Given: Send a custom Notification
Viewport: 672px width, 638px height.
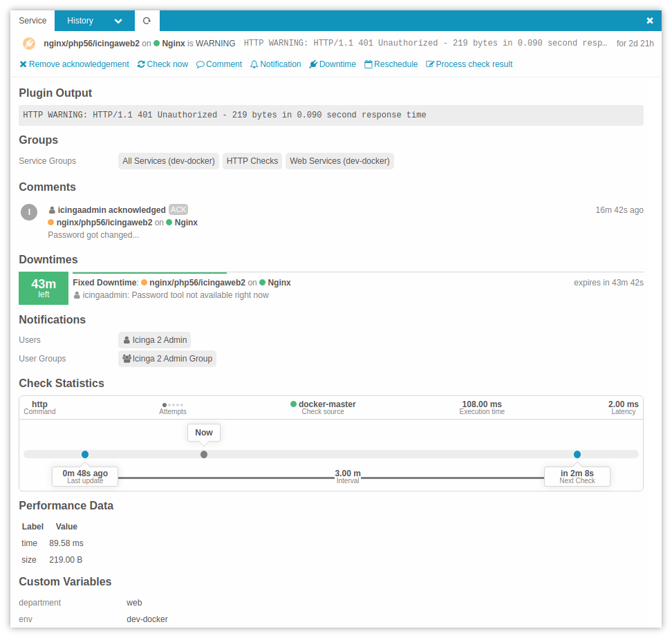Looking at the screenshot, I should 276,64.
